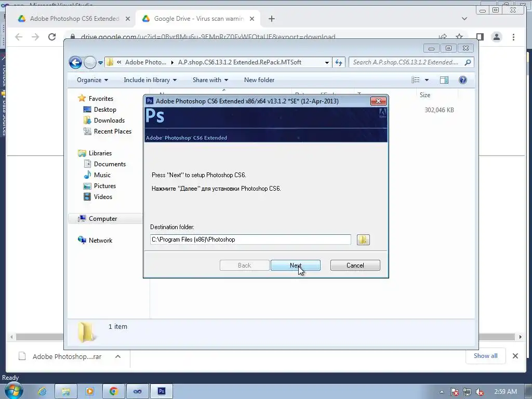
Task: Expand the address bar path dropdown
Action: point(327,62)
